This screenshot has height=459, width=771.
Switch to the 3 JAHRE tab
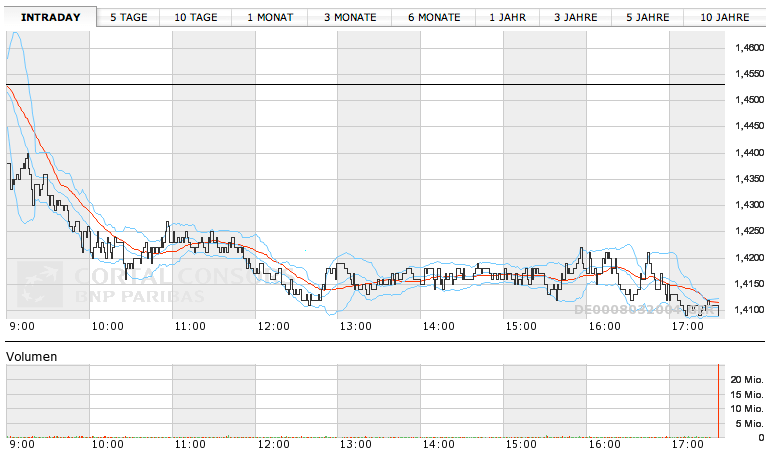576,18
